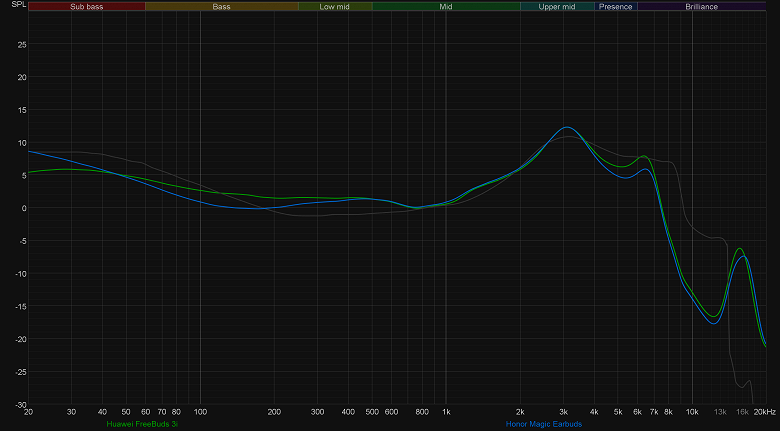This screenshot has height=431, width=780.
Task: Select the Low mid band header
Action: pos(335,6)
